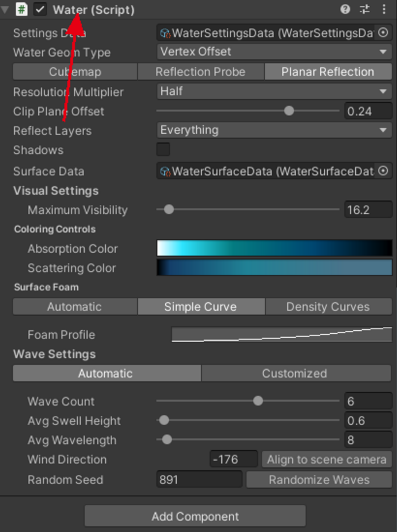This screenshot has width=397, height=532.
Task: Select the Reflection Probe tab
Action: (x=200, y=72)
